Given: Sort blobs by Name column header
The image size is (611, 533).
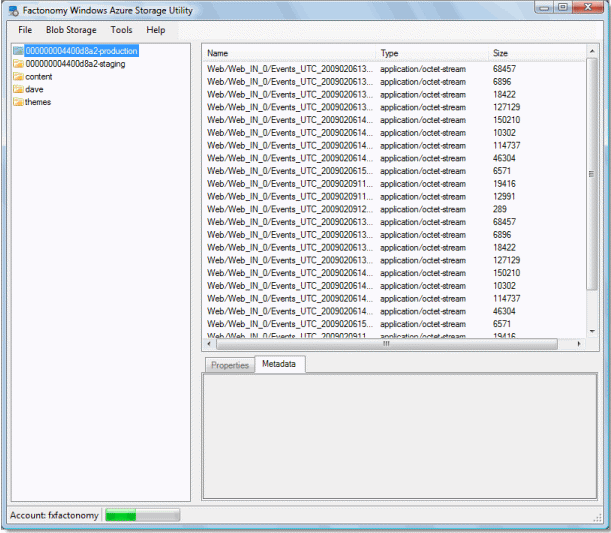Looking at the screenshot, I should pos(289,53).
